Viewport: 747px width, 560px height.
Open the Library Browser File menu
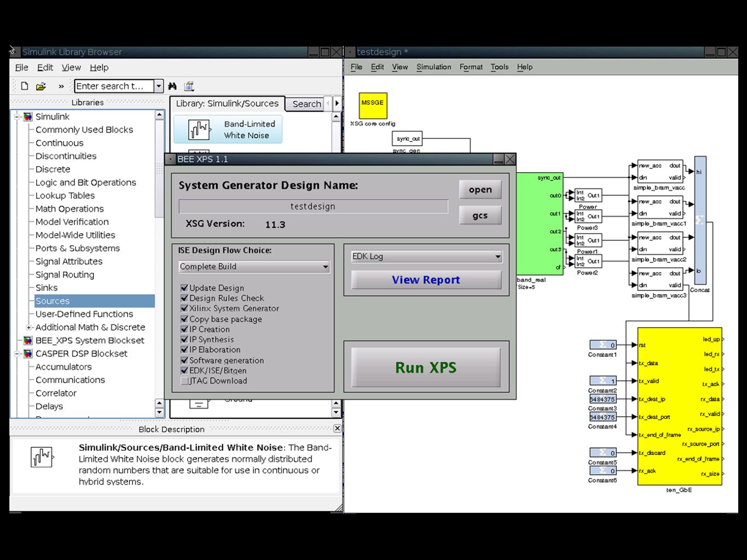[x=21, y=67]
